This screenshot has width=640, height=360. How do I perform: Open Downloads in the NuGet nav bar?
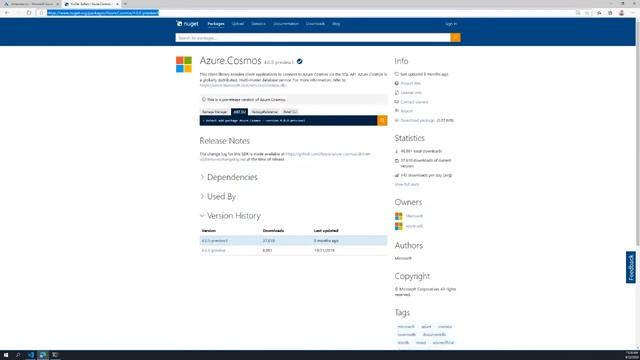click(x=316, y=24)
